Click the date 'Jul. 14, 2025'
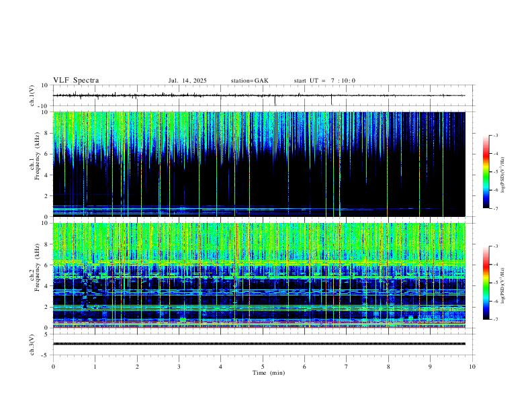532x411 pixels. (187, 81)
